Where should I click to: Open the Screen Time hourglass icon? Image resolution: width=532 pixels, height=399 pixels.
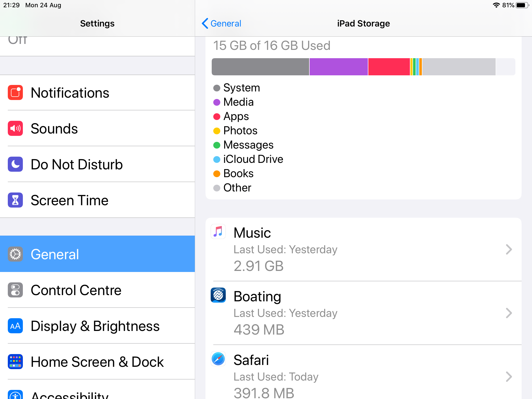coord(15,200)
